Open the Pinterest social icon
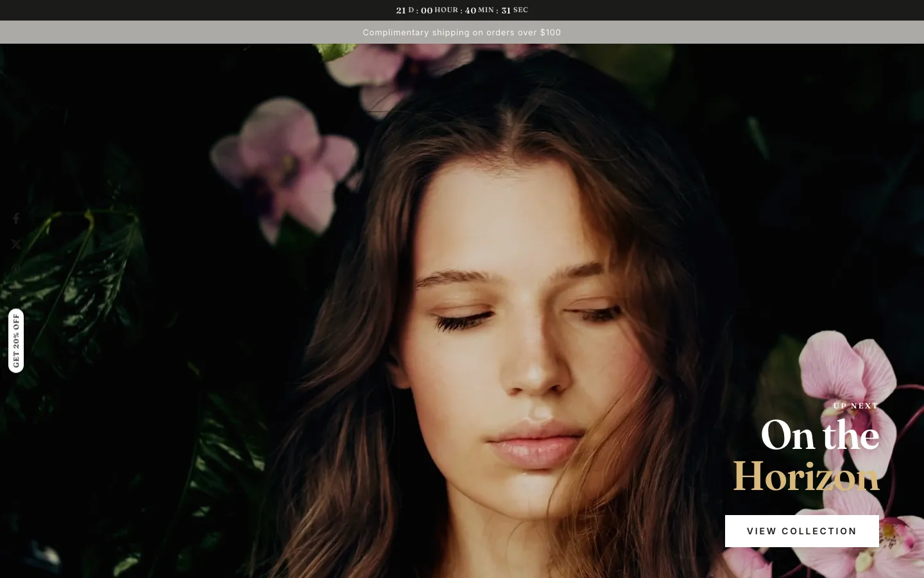This screenshot has width=924, height=578. pos(16,270)
